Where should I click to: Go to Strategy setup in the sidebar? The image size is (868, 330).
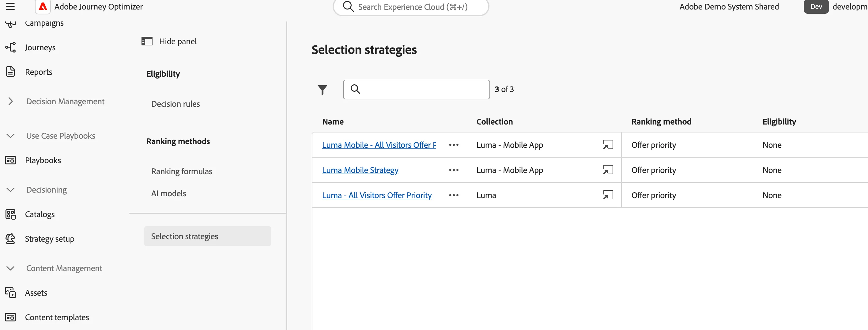coord(50,239)
